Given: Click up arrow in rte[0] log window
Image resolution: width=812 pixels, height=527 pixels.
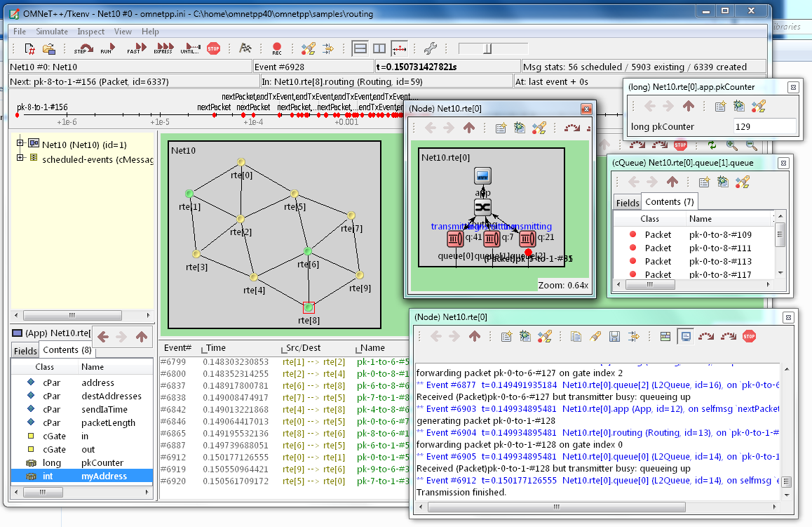Looking at the screenshot, I should [474, 336].
